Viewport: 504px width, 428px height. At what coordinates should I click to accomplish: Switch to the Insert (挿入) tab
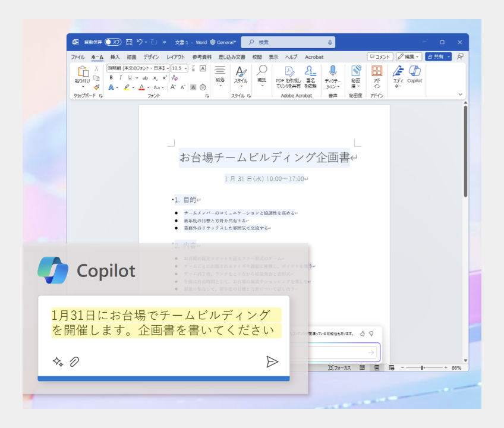tap(115, 57)
